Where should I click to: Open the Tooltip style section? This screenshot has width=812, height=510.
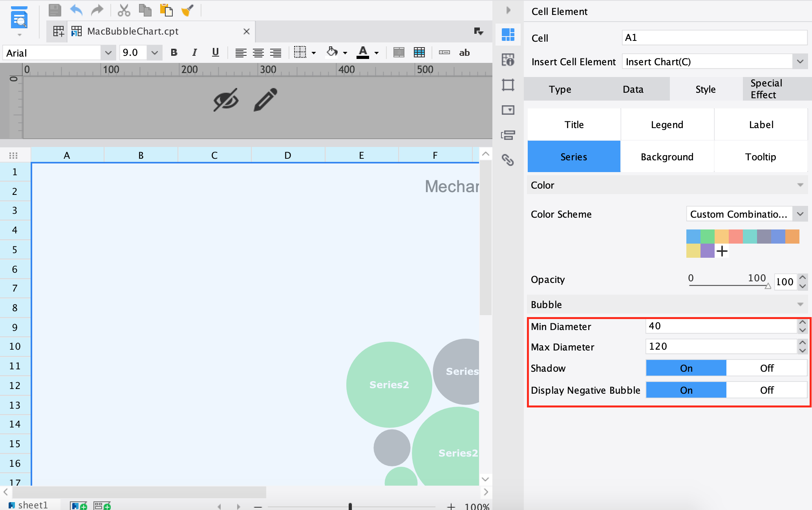[x=760, y=157]
